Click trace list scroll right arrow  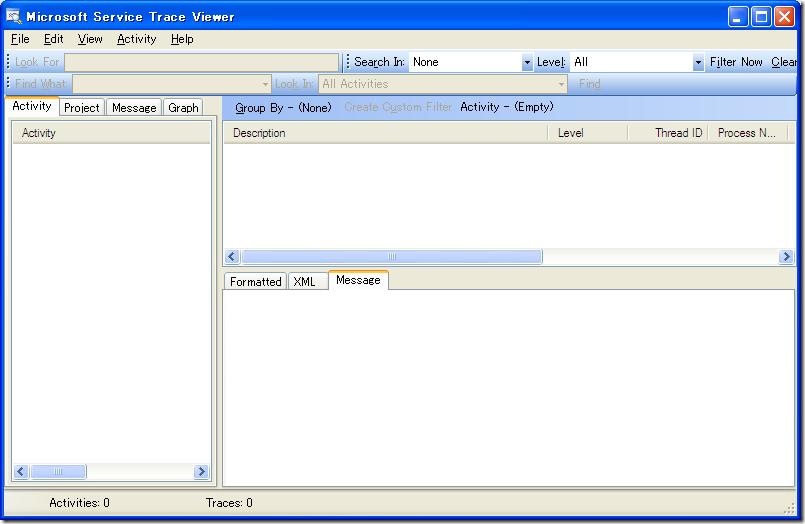click(x=786, y=257)
